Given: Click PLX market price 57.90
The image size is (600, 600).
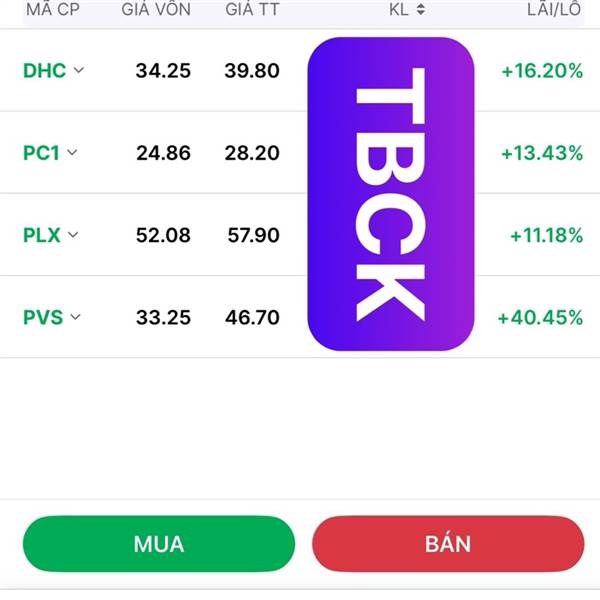Looking at the screenshot, I should pos(252,236).
